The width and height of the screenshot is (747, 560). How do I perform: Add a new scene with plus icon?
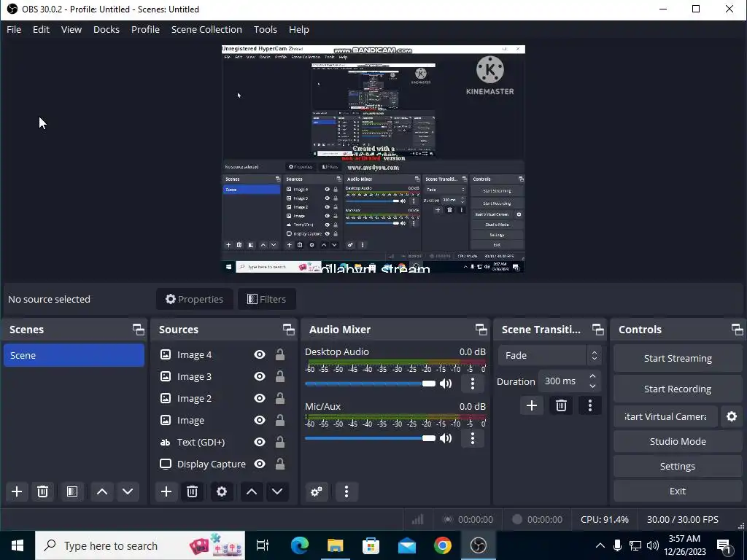(17, 491)
